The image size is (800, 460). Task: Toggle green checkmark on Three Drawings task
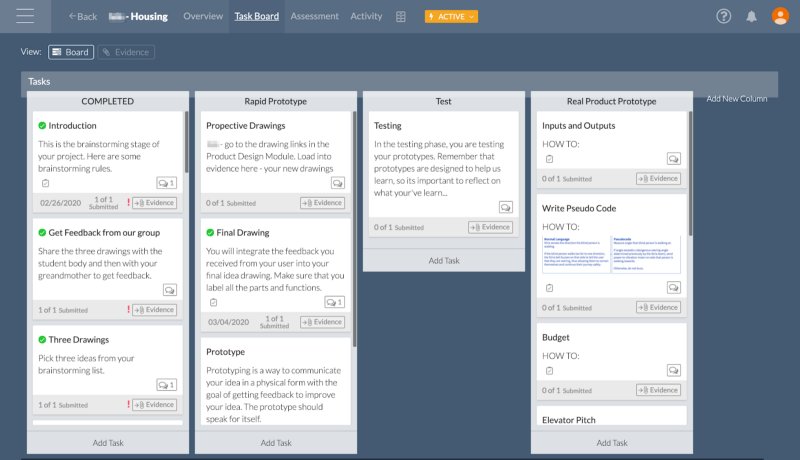coord(42,340)
